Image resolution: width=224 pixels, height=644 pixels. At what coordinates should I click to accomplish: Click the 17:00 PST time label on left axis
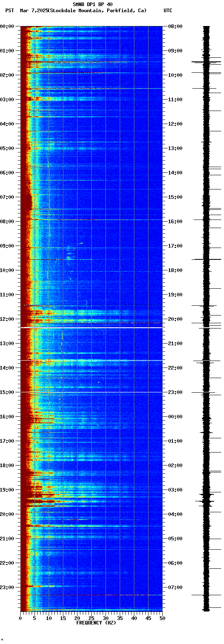pyautogui.click(x=6, y=441)
